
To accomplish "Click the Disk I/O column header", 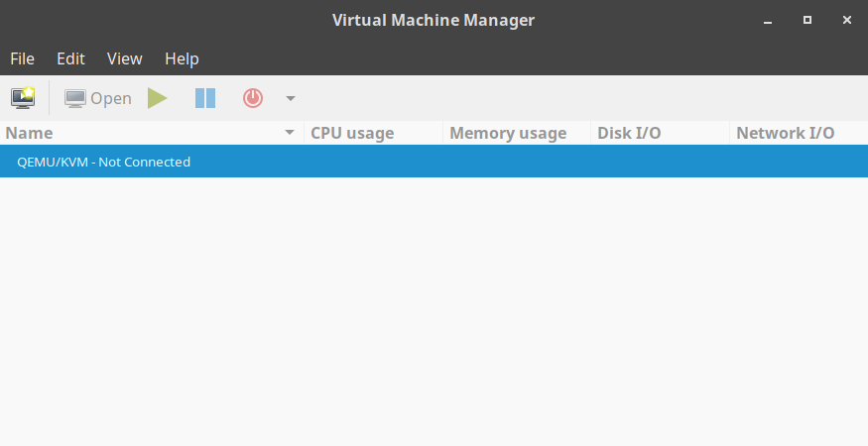I will [x=629, y=133].
